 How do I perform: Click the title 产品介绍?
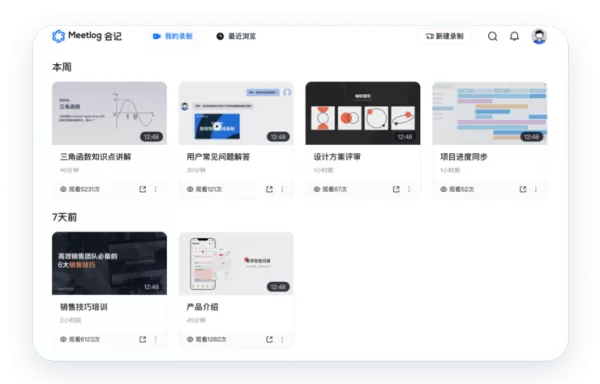[x=202, y=307]
